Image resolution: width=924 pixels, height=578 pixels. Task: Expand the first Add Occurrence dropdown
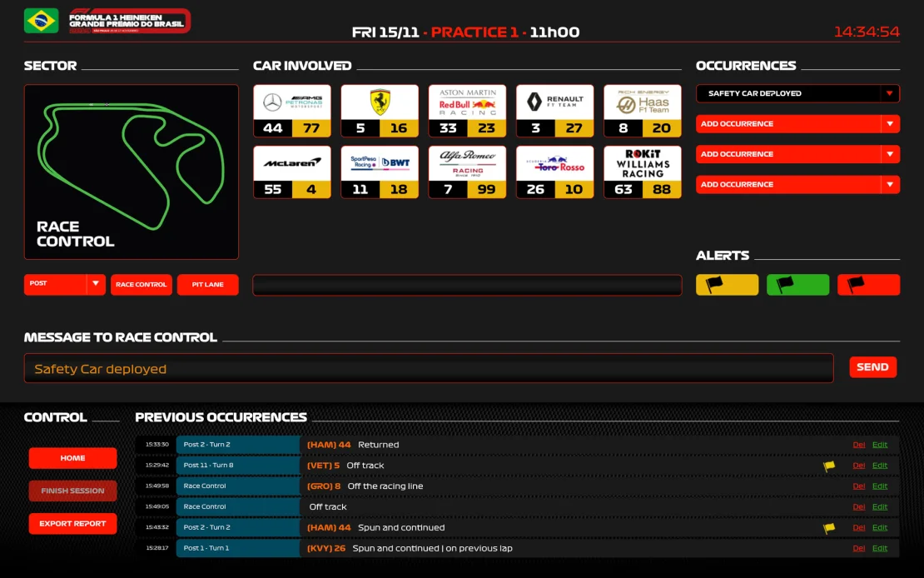click(x=797, y=123)
